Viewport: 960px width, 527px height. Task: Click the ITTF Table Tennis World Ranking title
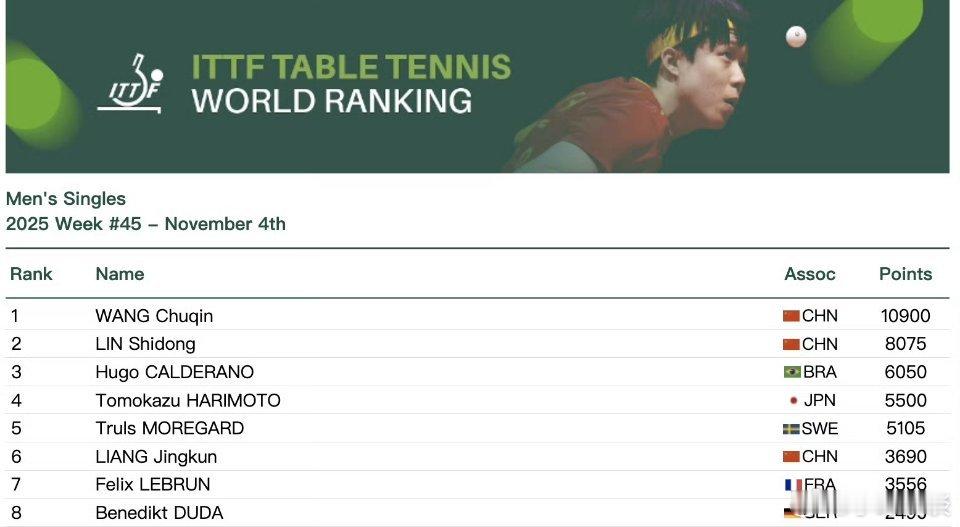350,84
